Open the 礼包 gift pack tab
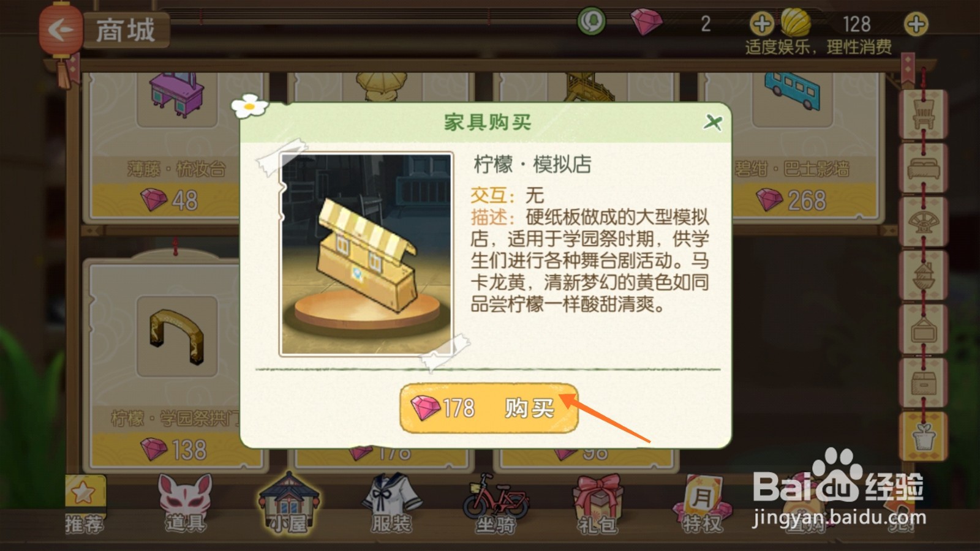The image size is (980, 551). point(597,505)
